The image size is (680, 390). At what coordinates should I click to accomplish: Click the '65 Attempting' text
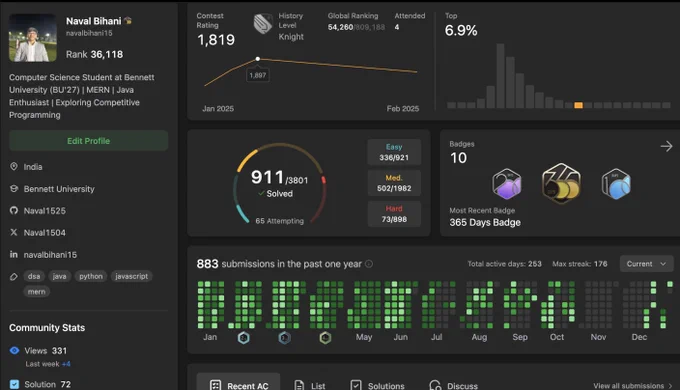(x=280, y=221)
